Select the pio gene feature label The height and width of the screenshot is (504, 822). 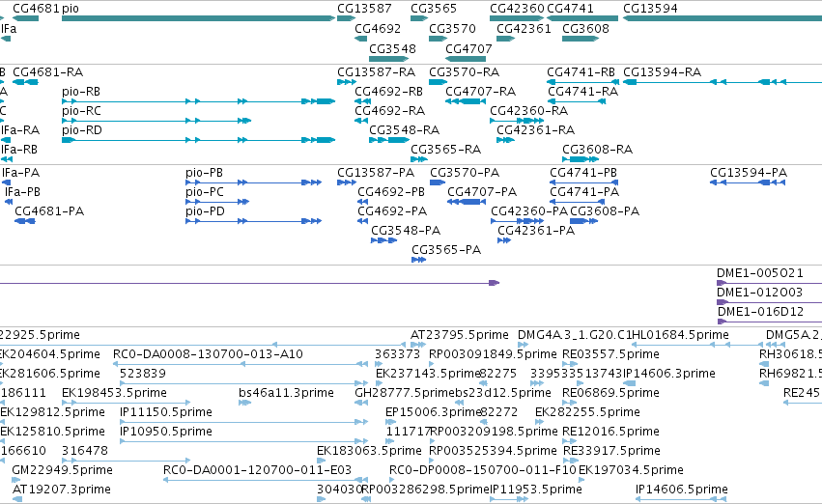[71, 9]
